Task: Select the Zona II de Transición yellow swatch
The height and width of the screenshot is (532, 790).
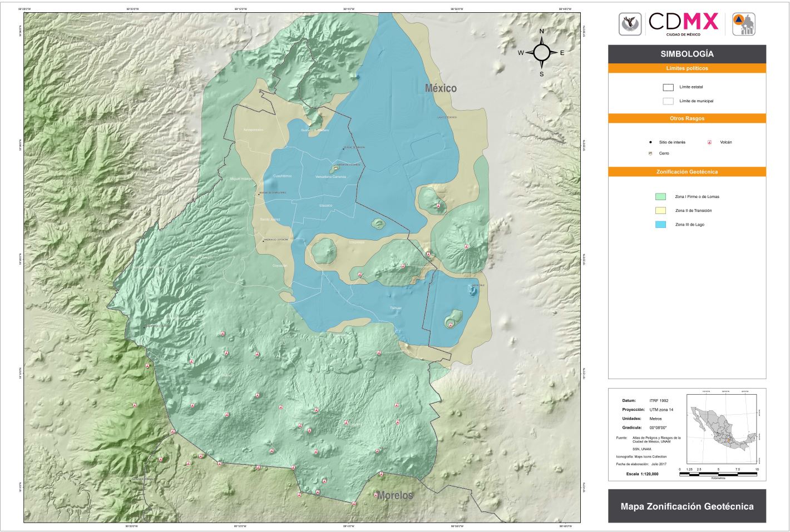Action: tap(661, 211)
